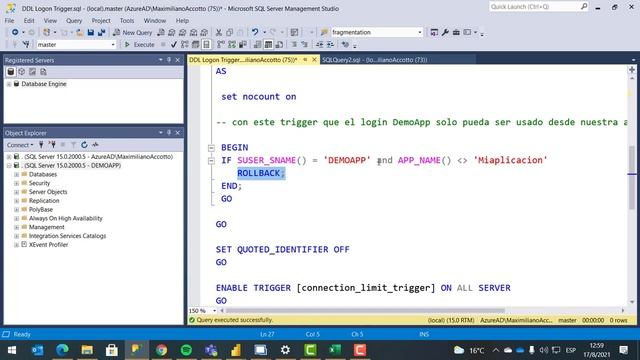Click Analysis Services cube icon in Registered Servers

[21, 72]
